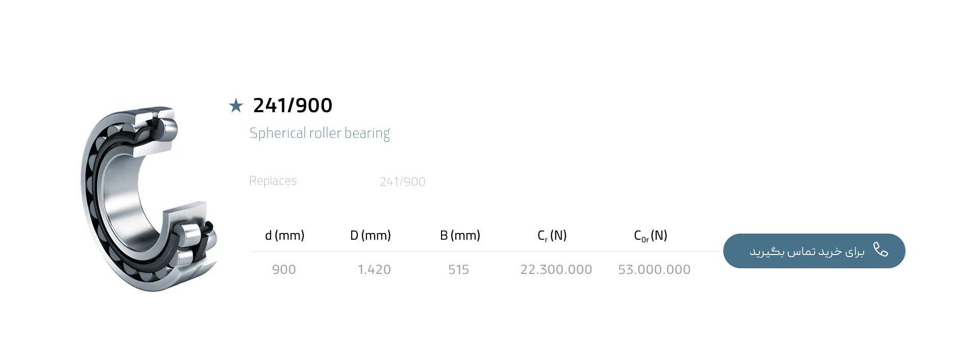
Task: Click the d (mm) column header
Action: coord(284,236)
